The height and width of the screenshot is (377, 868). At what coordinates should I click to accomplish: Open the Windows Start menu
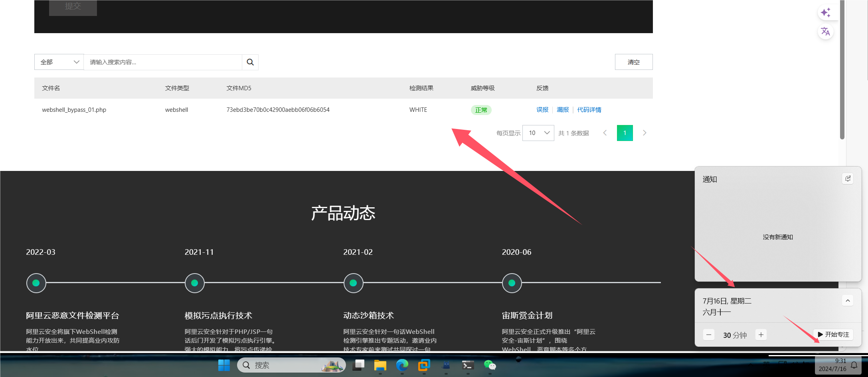coord(224,365)
